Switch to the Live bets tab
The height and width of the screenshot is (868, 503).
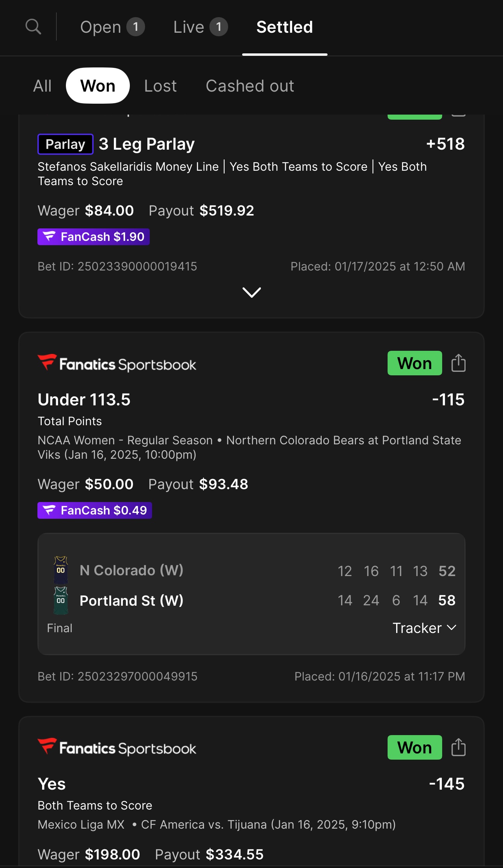point(200,27)
